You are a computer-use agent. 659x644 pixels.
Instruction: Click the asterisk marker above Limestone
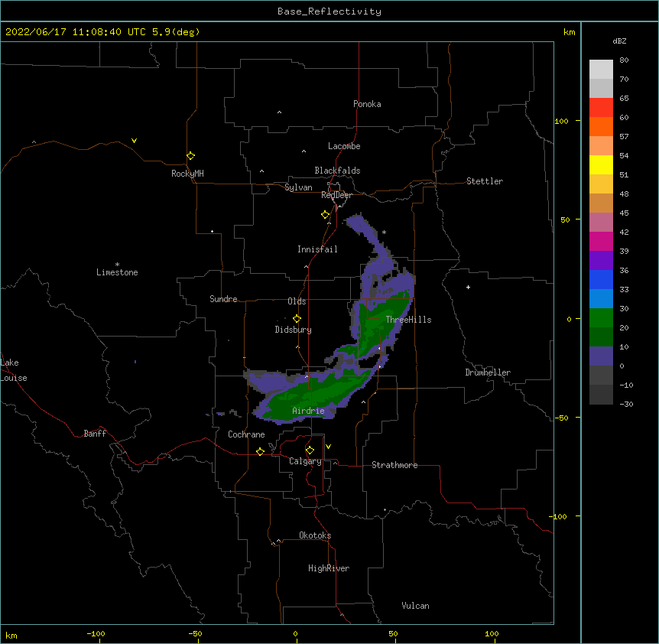pos(117,264)
